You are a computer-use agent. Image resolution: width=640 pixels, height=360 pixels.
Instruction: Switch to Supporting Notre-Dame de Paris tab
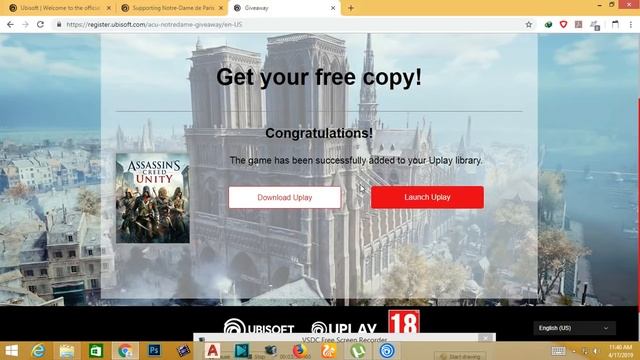(x=173, y=8)
